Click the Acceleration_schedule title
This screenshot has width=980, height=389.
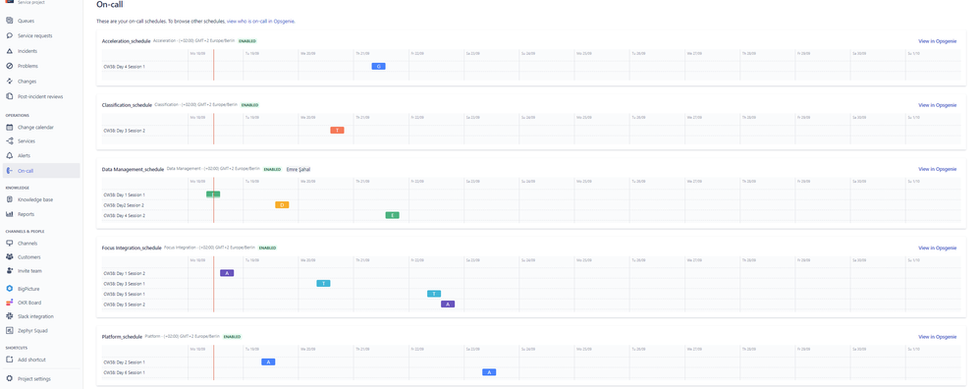(x=127, y=41)
